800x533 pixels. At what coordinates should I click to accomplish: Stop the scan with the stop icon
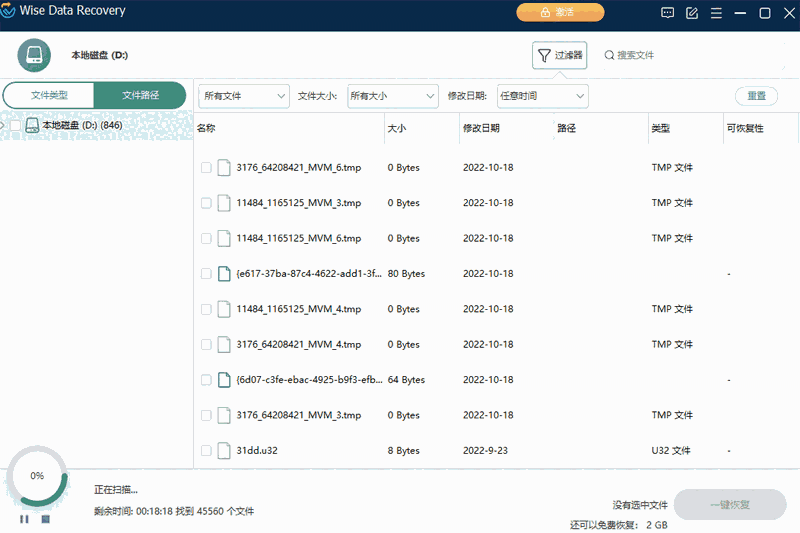coord(45,519)
